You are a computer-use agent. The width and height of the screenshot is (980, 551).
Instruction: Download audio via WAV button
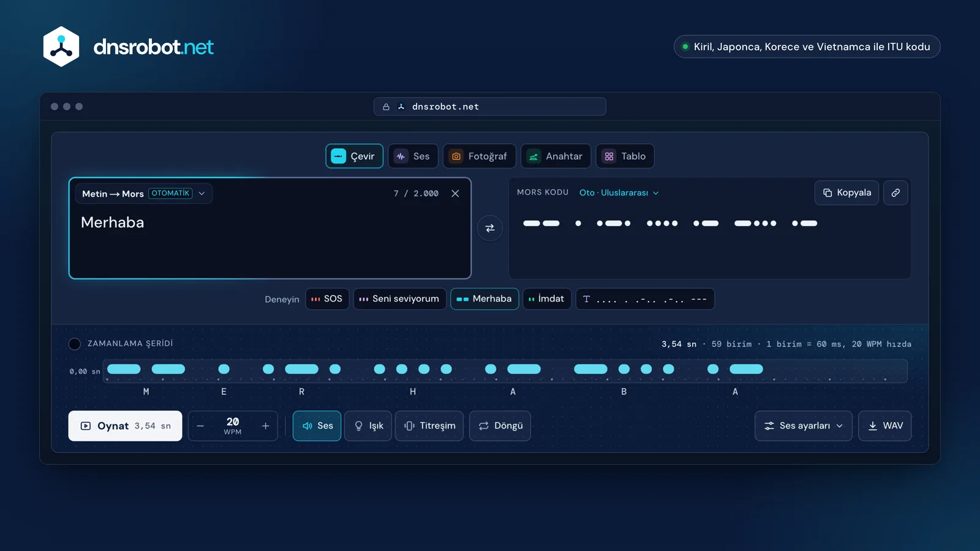885,425
